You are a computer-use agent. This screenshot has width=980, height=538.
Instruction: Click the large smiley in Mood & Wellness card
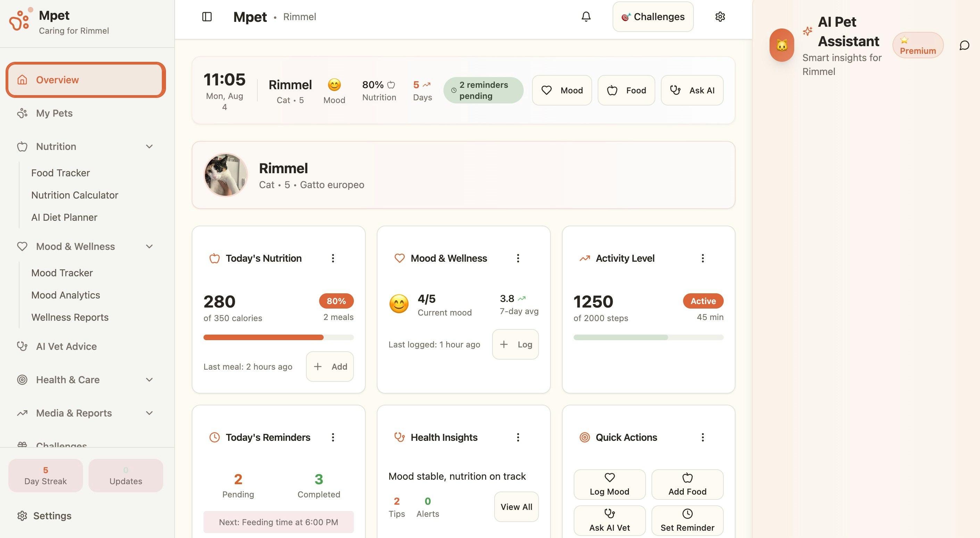[x=399, y=304]
